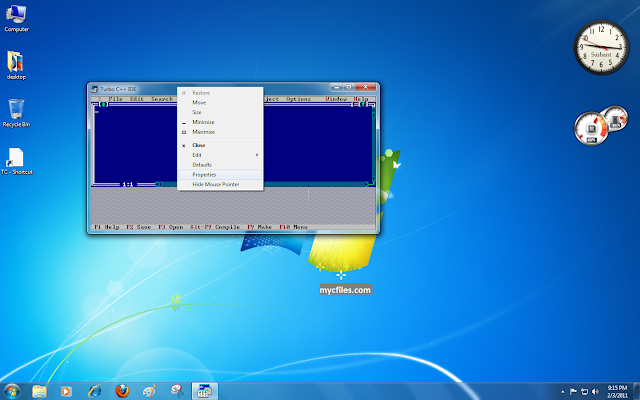Click the network tray icon
This screenshot has height=400, width=640.
point(584,391)
